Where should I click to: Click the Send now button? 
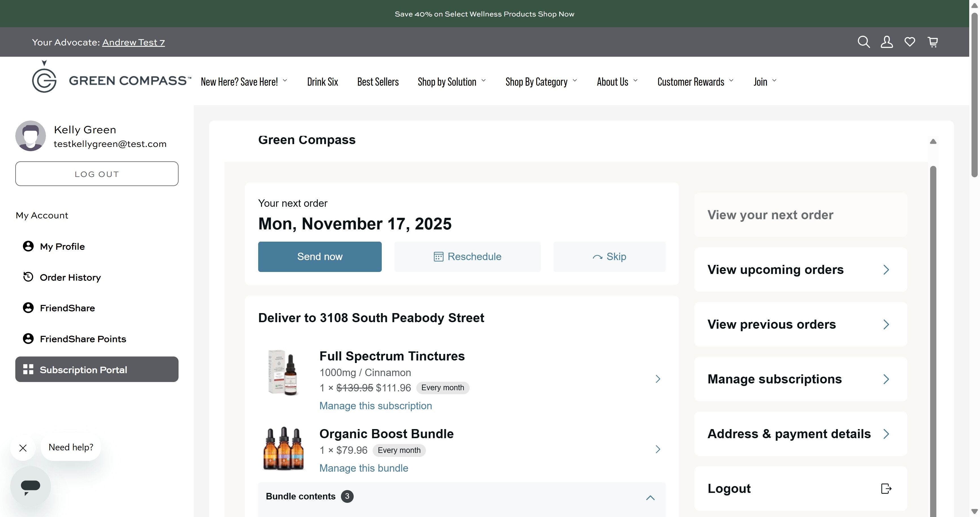tap(320, 257)
